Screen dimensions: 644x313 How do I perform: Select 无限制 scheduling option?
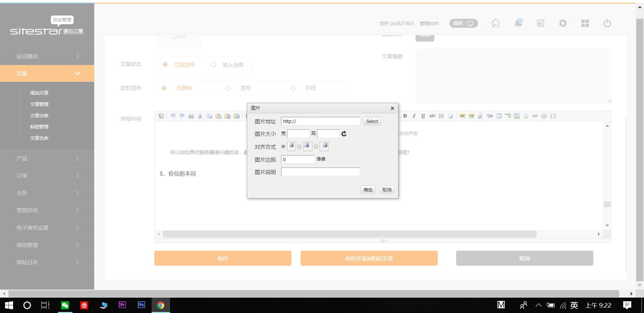click(x=164, y=88)
